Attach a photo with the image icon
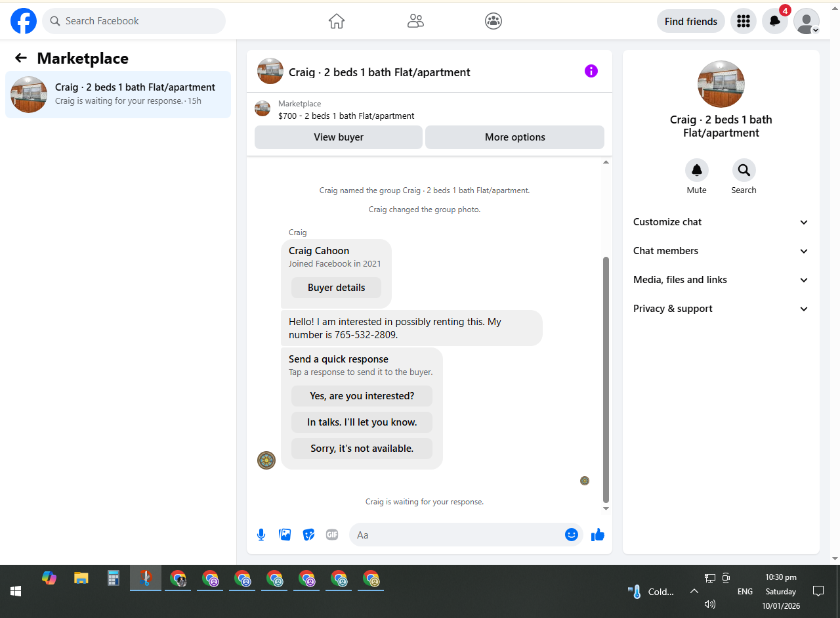This screenshot has height=618, width=840. point(285,535)
